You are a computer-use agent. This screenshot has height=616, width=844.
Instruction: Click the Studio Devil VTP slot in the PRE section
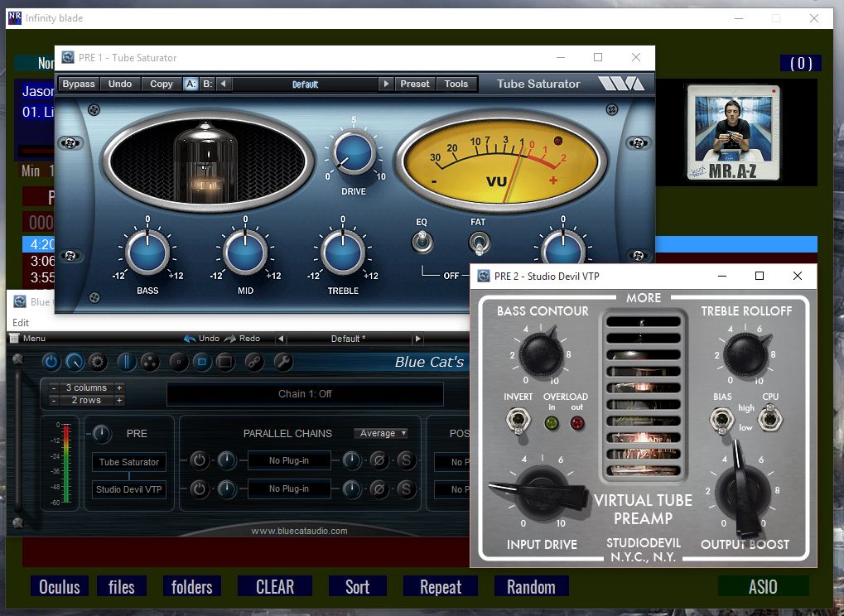click(x=129, y=489)
